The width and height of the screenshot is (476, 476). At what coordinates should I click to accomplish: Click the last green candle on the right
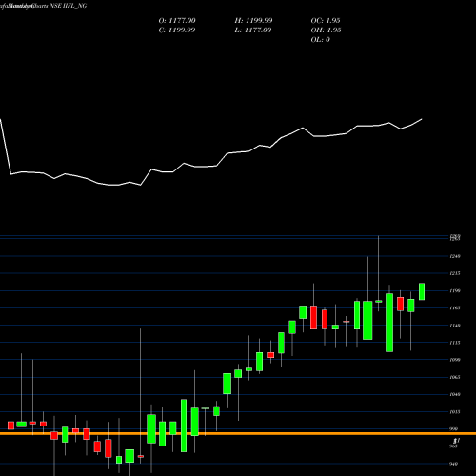coord(422,291)
